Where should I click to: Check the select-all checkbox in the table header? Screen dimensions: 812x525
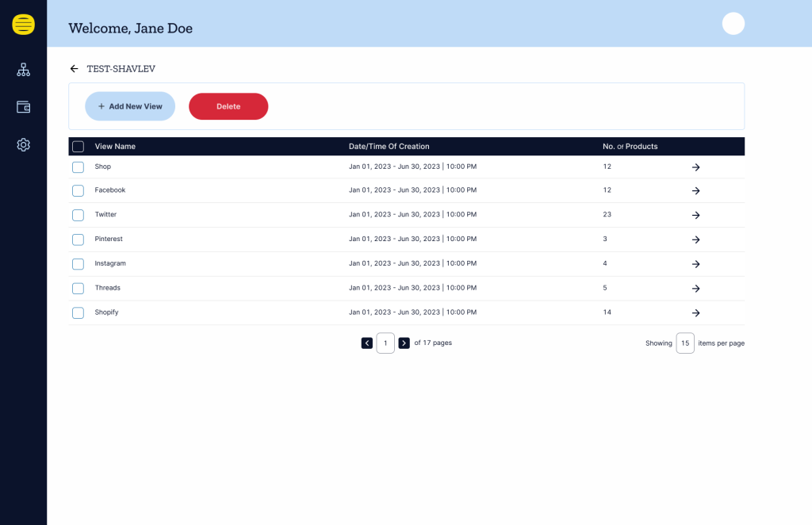point(78,147)
